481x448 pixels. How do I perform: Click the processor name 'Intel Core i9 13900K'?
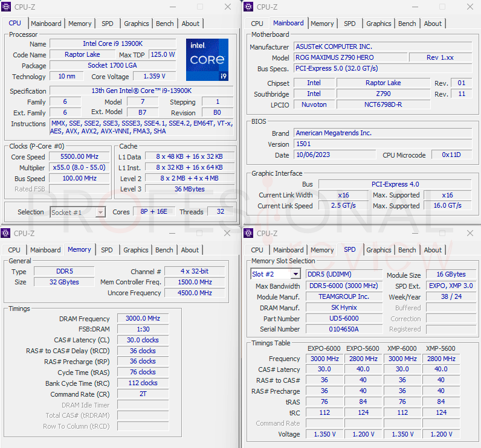113,43
